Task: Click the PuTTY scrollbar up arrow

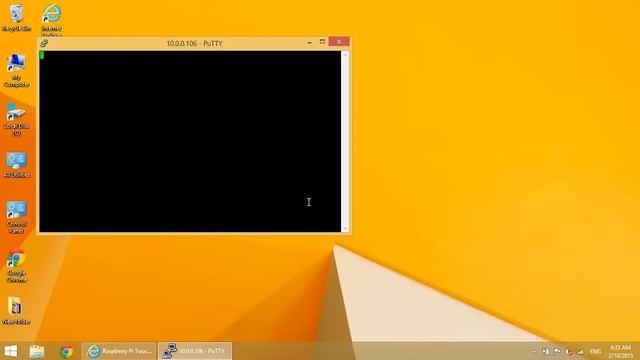Action: point(345,54)
